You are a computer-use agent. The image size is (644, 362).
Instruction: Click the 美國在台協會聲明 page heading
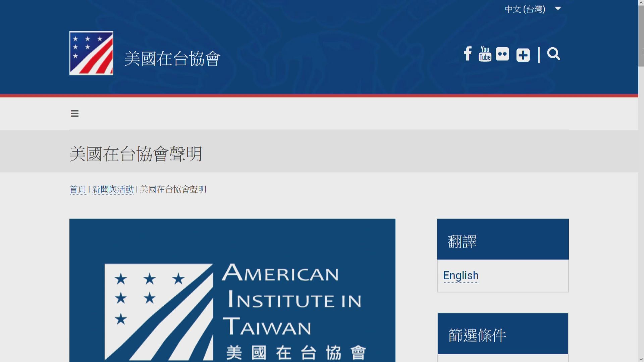(x=136, y=154)
